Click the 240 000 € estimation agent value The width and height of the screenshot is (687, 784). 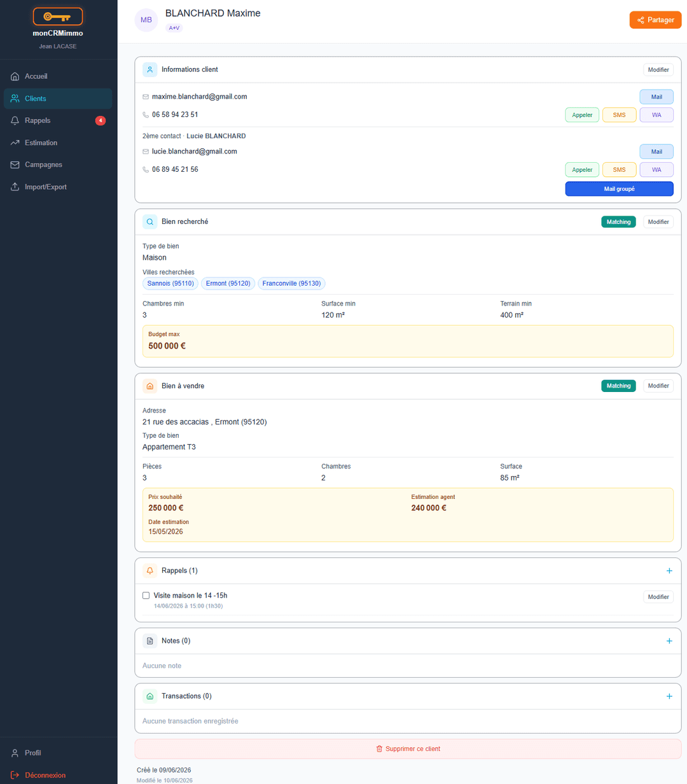pos(429,508)
